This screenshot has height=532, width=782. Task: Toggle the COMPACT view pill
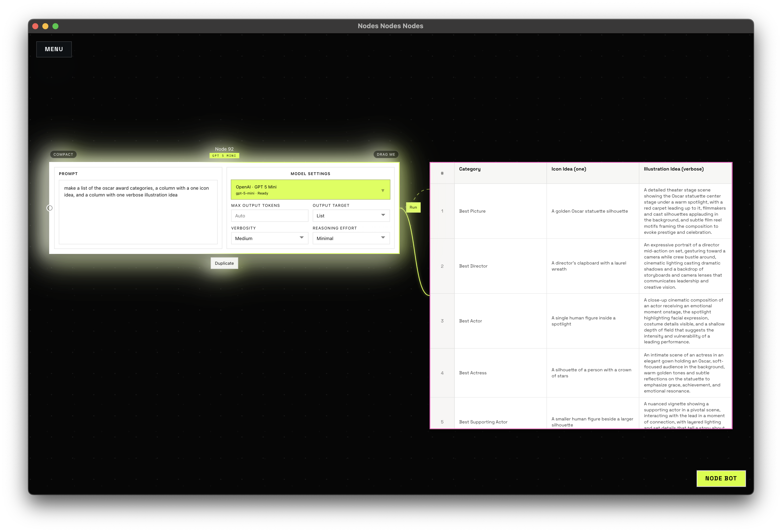pyautogui.click(x=63, y=154)
